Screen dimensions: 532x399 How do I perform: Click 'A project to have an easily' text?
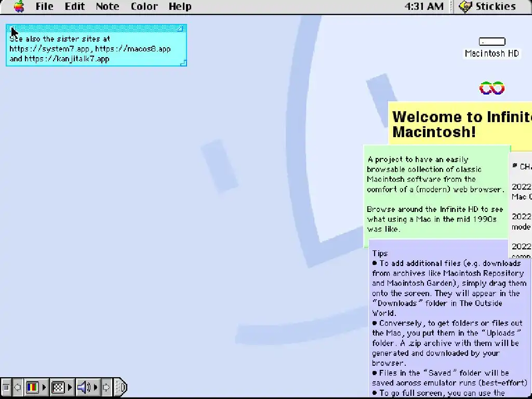(418, 159)
